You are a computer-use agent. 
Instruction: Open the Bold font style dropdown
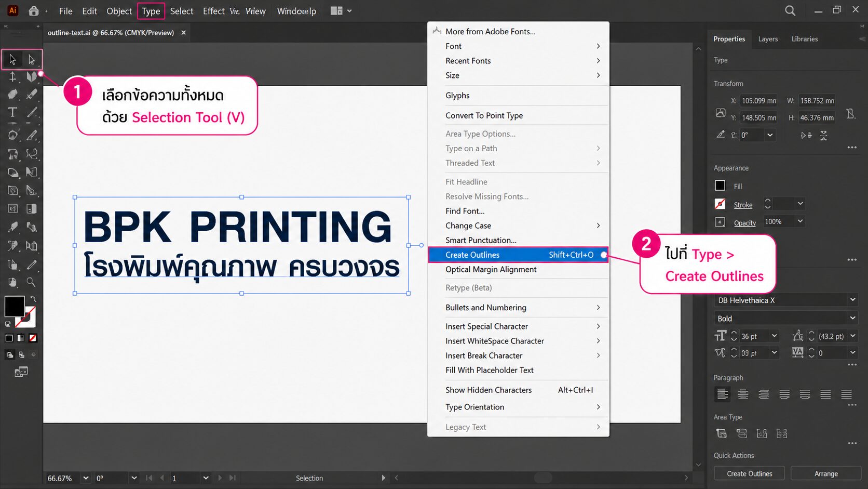pos(852,318)
